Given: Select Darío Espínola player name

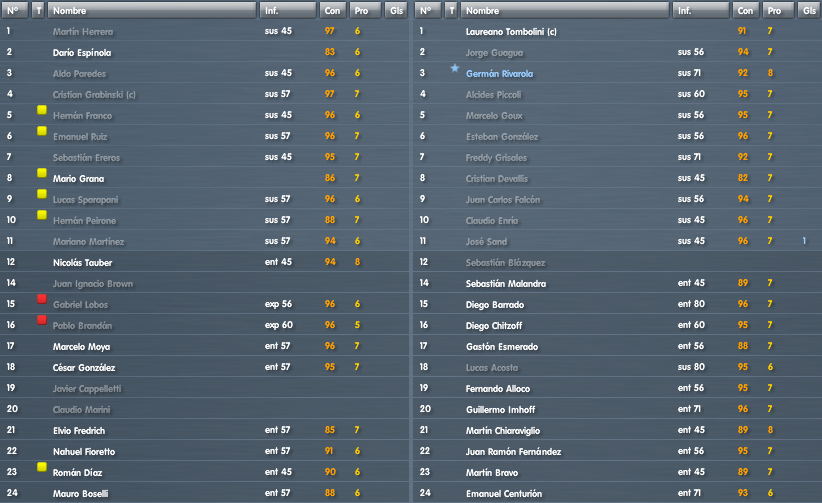Looking at the screenshot, I should tap(82, 53).
